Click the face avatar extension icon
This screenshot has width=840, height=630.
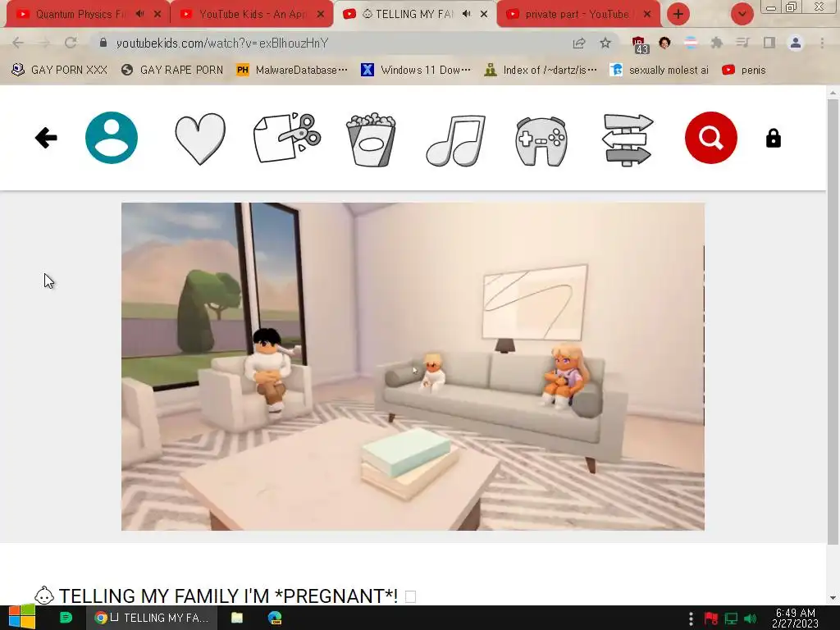(x=664, y=43)
